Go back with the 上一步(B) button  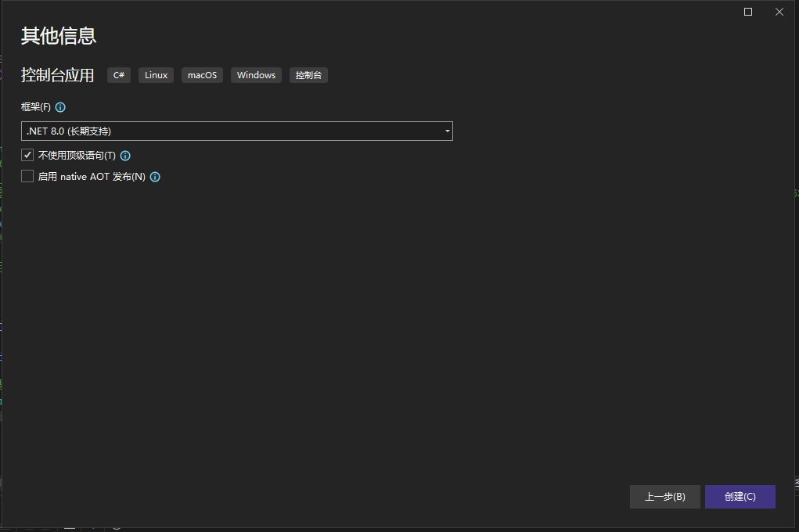point(664,497)
